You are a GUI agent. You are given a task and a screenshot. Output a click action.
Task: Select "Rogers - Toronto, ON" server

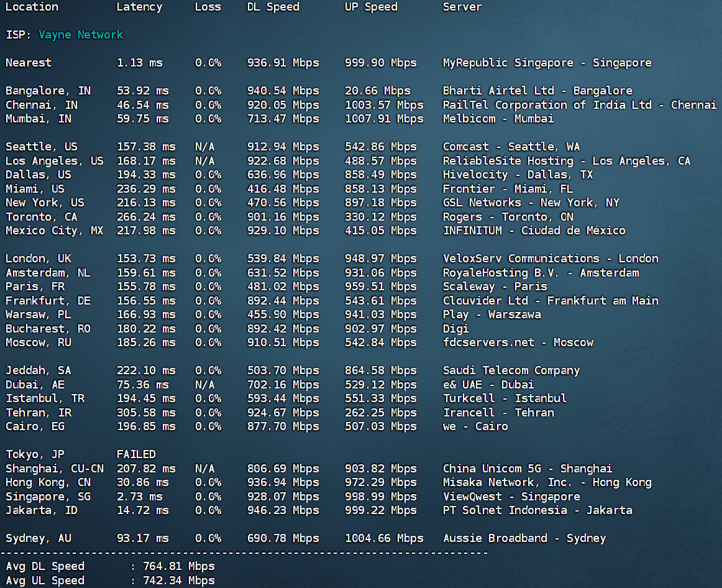pyautogui.click(x=508, y=217)
